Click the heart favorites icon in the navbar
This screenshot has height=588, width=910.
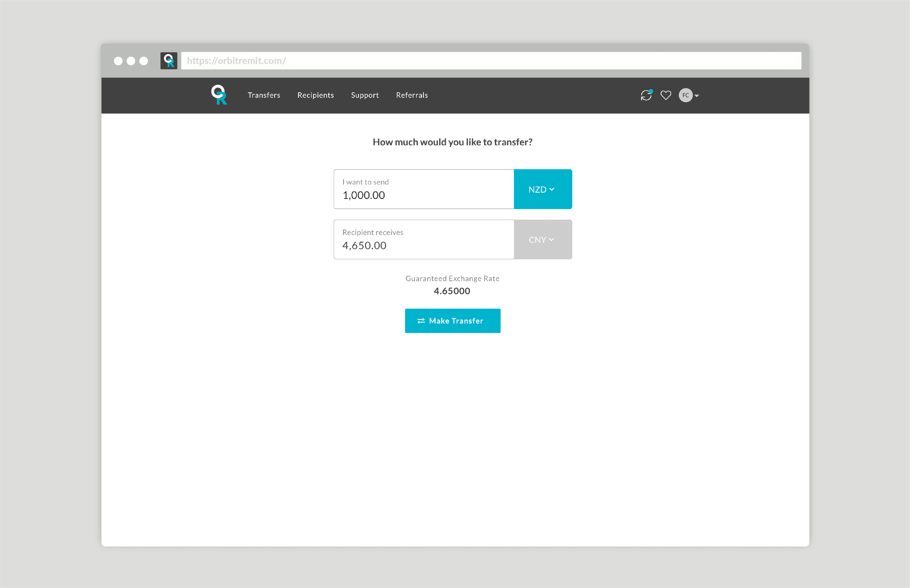pos(666,95)
